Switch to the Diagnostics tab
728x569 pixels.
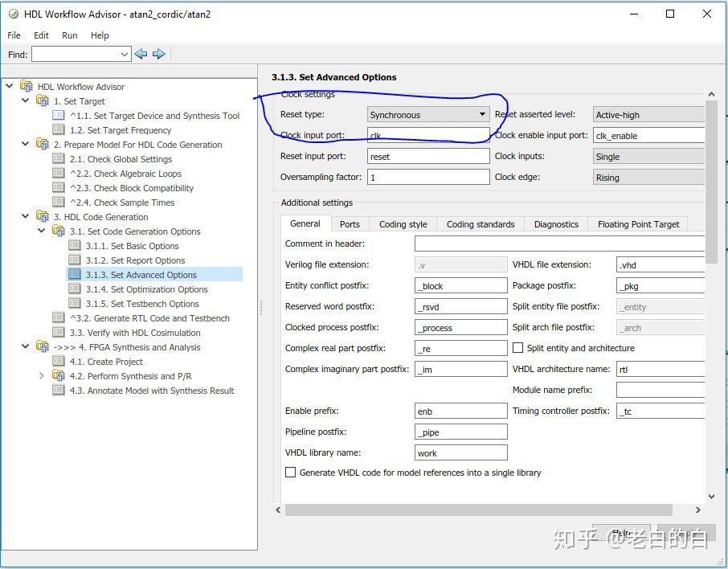[x=556, y=224]
